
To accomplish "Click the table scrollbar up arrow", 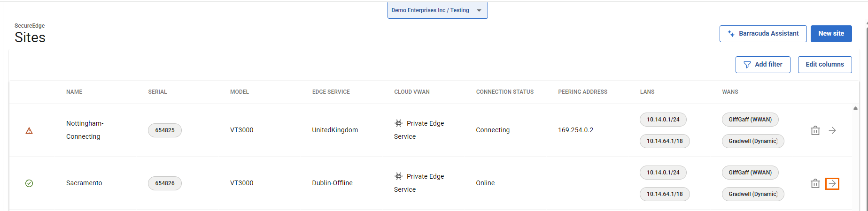I will [x=855, y=108].
